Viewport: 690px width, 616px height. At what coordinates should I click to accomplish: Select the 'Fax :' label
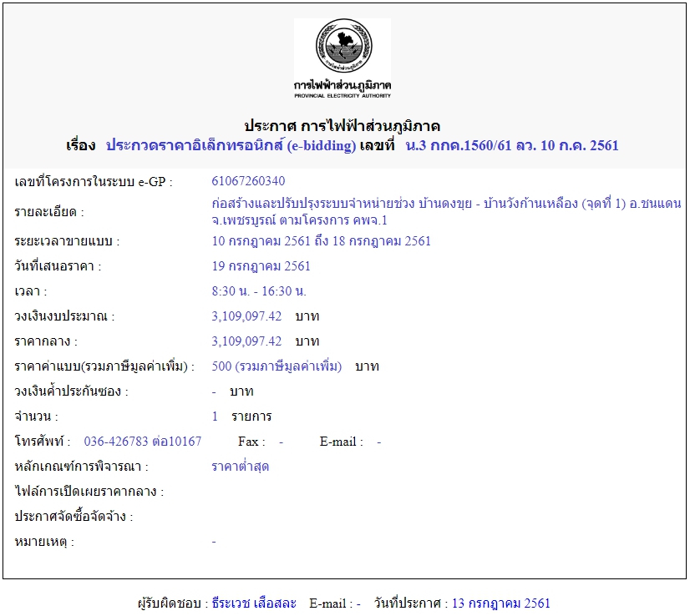[x=251, y=442]
